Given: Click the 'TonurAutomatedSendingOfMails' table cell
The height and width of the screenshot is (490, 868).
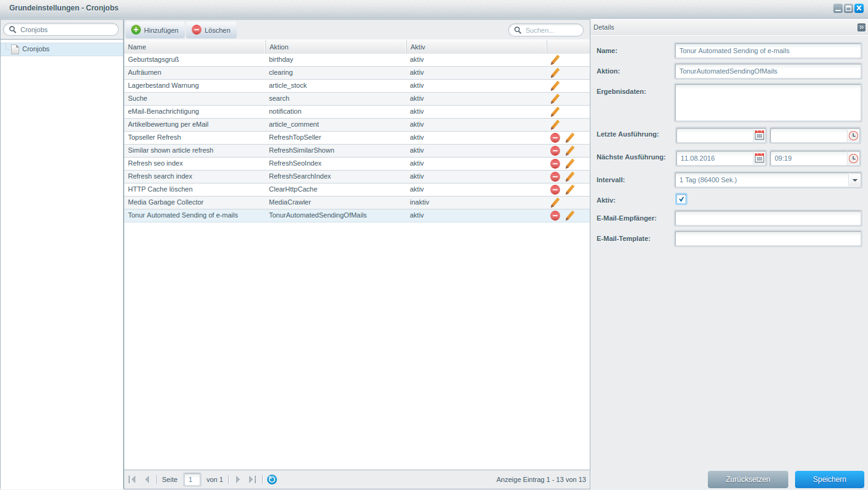Looking at the screenshot, I should click(x=318, y=215).
